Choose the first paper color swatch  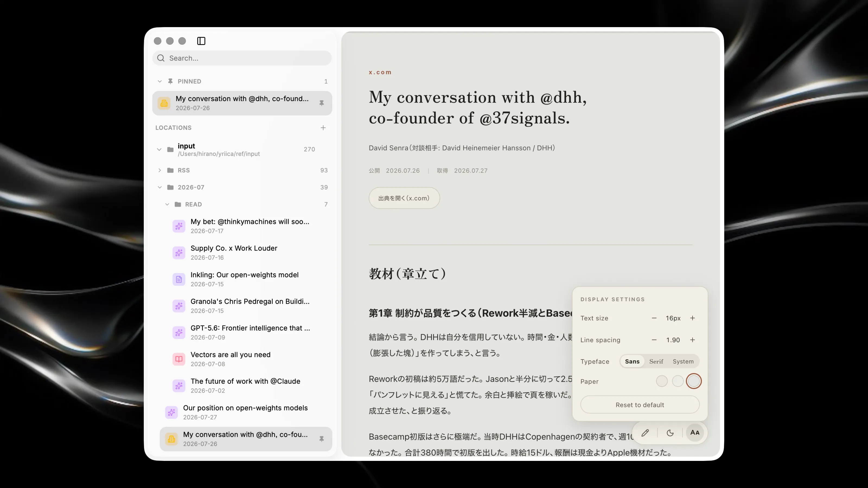click(x=662, y=381)
